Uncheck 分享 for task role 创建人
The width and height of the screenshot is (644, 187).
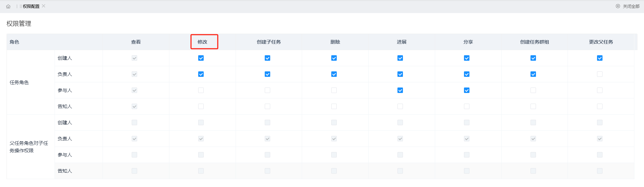coord(467,58)
